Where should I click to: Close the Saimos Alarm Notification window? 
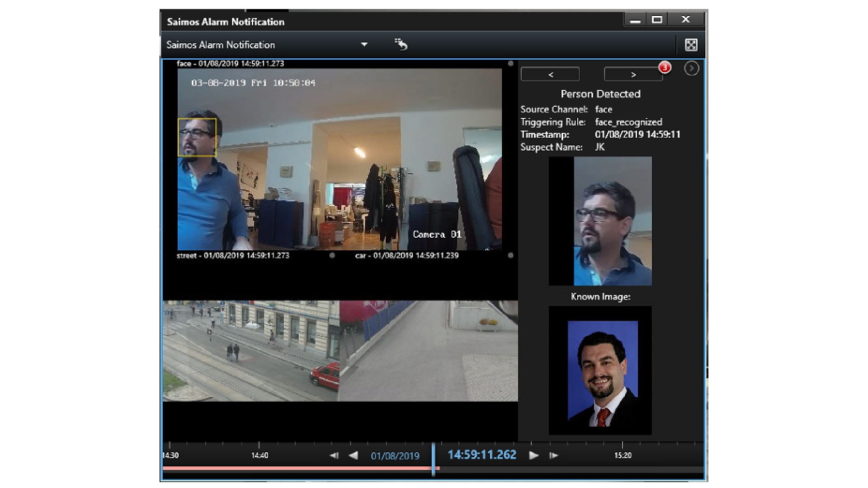coord(686,19)
